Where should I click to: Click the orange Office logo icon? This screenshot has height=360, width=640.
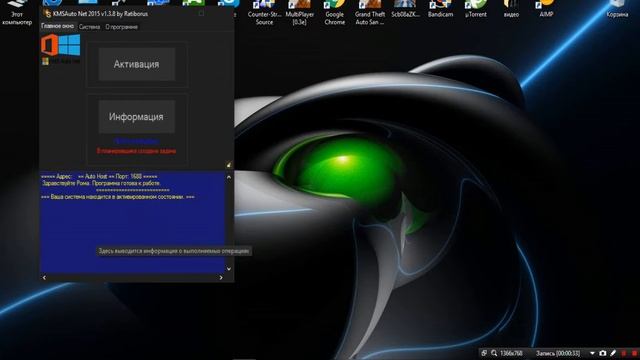49,45
